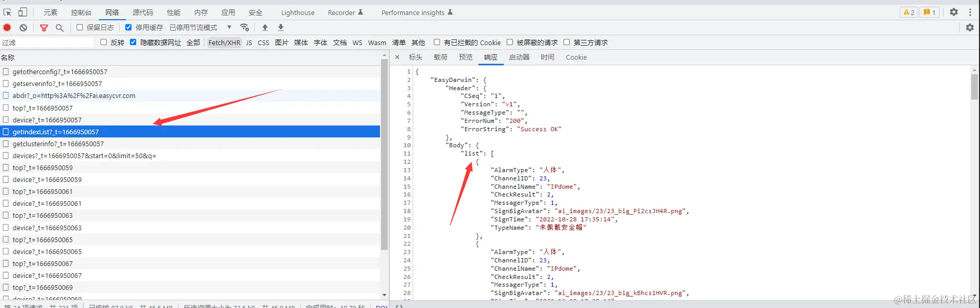
Task: Uncheck 隐藏数据网址 checkbox
Action: (x=133, y=43)
